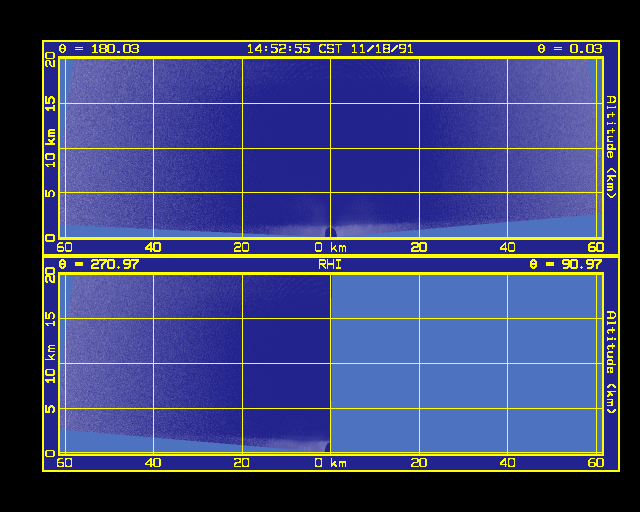Click the θ = 0.03 label
Screen dimensions: 640x512
tap(570, 49)
